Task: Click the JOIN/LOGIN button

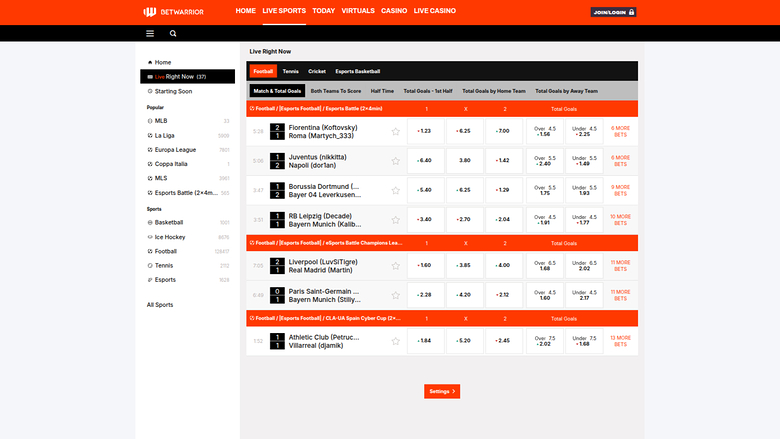Action: click(x=613, y=12)
